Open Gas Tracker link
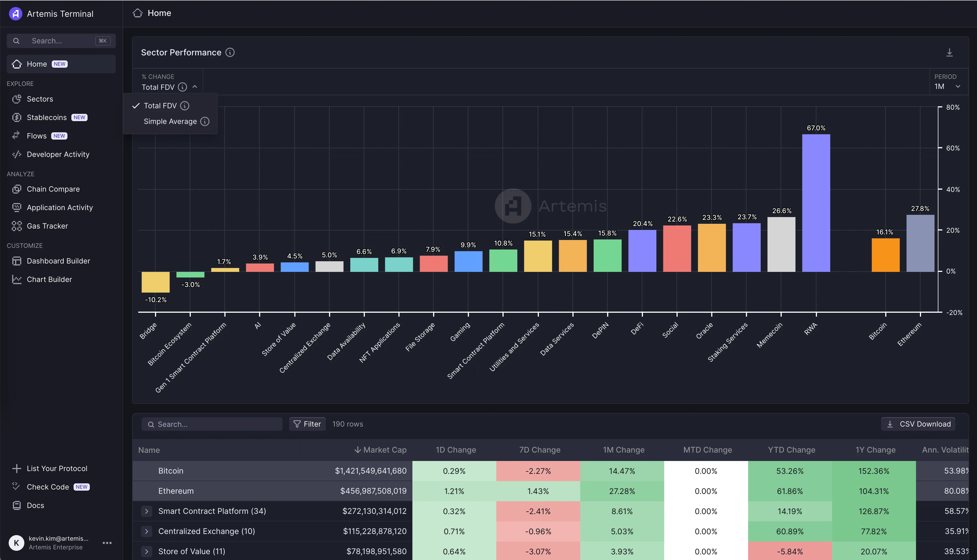 [x=47, y=226]
